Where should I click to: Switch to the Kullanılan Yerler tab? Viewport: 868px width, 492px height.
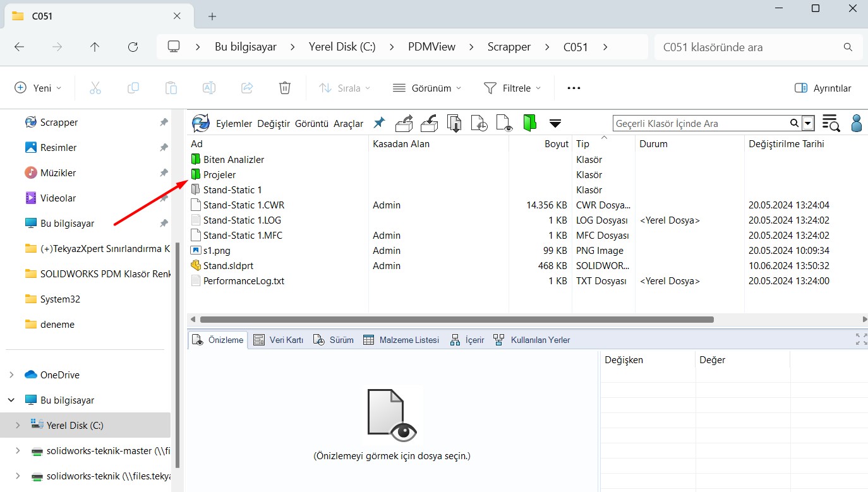click(532, 340)
